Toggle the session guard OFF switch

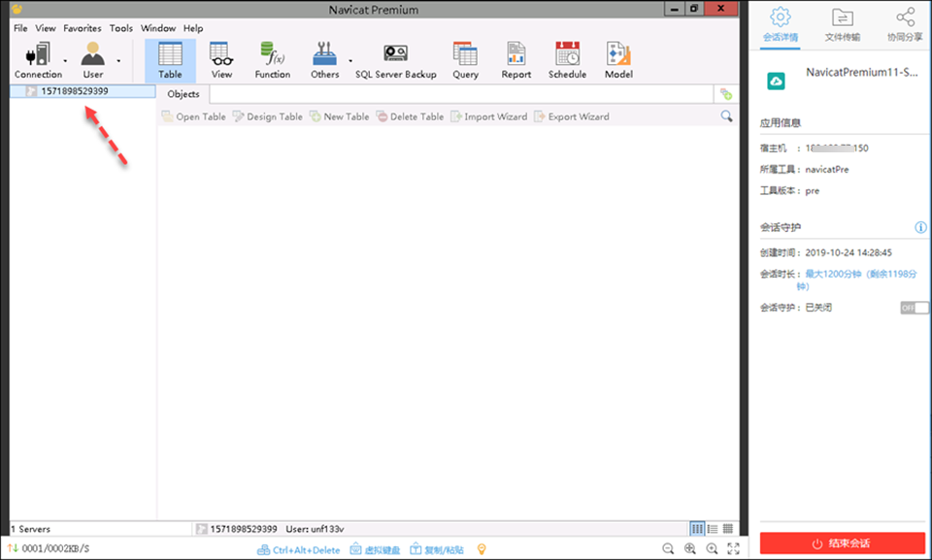pos(914,308)
